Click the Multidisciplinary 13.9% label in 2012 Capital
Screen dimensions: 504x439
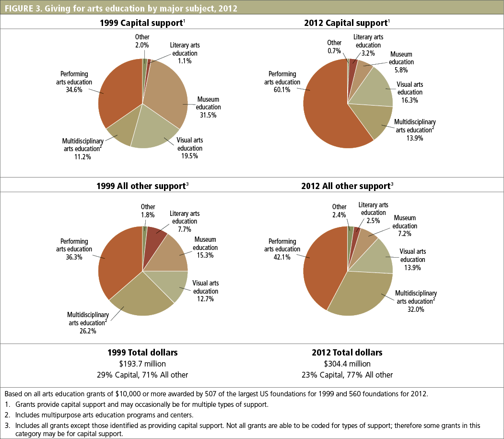415,130
